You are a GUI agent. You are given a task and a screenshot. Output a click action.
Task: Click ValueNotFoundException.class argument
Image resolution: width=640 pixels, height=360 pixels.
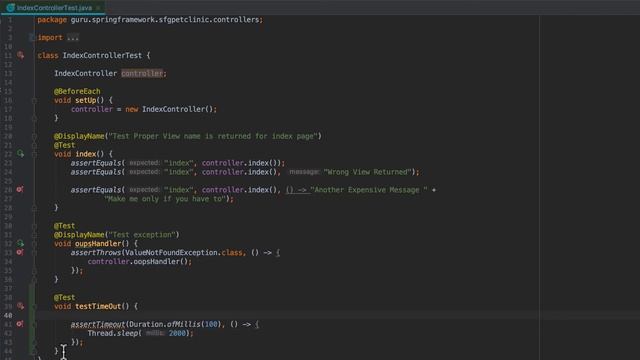[184, 253]
